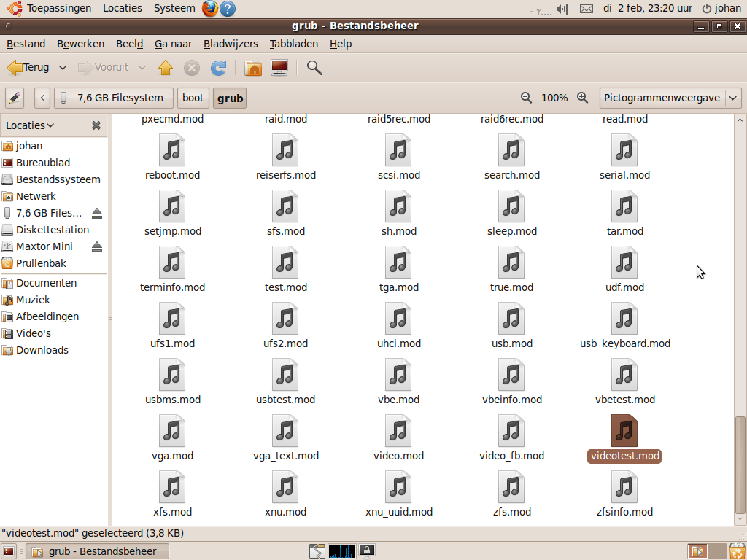Image resolution: width=747 pixels, height=560 pixels.
Task: Reload the current folder view
Action: (218, 68)
